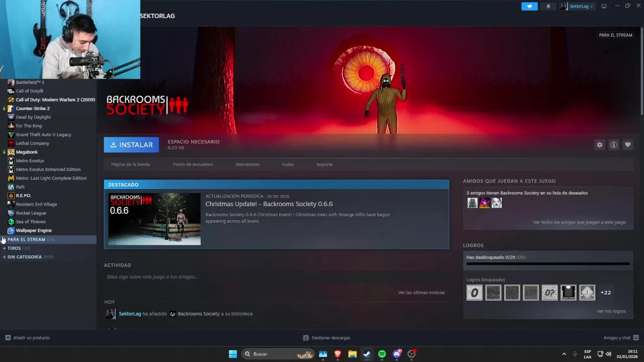Select Resident Evil Village in library list

tap(37, 204)
